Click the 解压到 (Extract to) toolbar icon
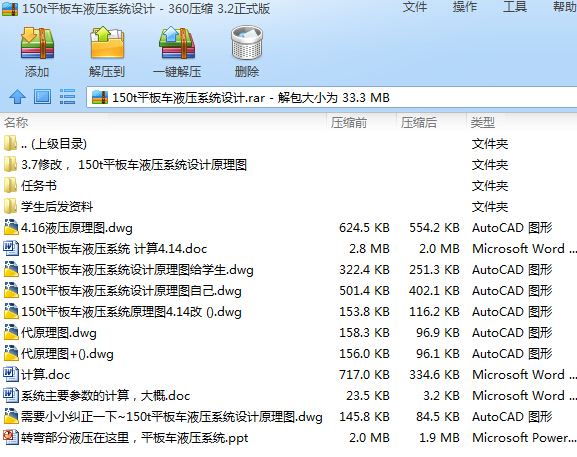 point(107,42)
